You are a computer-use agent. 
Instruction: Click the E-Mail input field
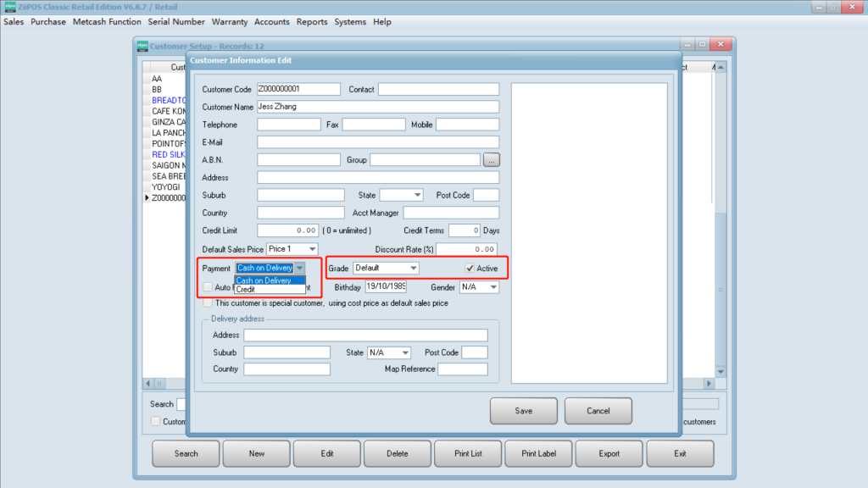click(x=377, y=142)
